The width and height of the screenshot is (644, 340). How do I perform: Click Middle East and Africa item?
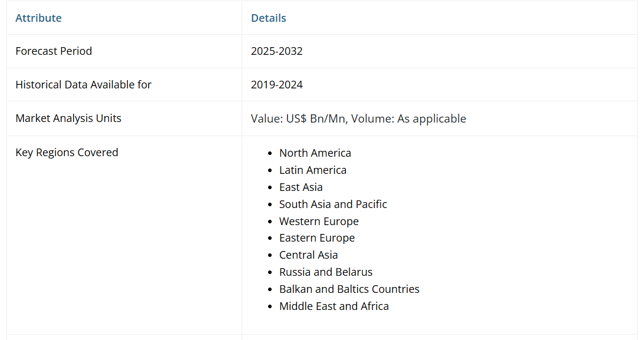click(333, 306)
